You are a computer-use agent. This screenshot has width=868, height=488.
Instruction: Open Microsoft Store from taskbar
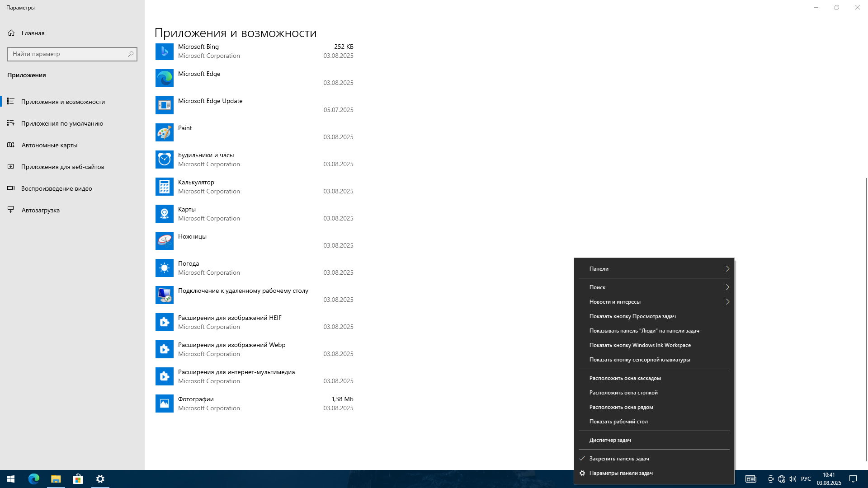78,479
